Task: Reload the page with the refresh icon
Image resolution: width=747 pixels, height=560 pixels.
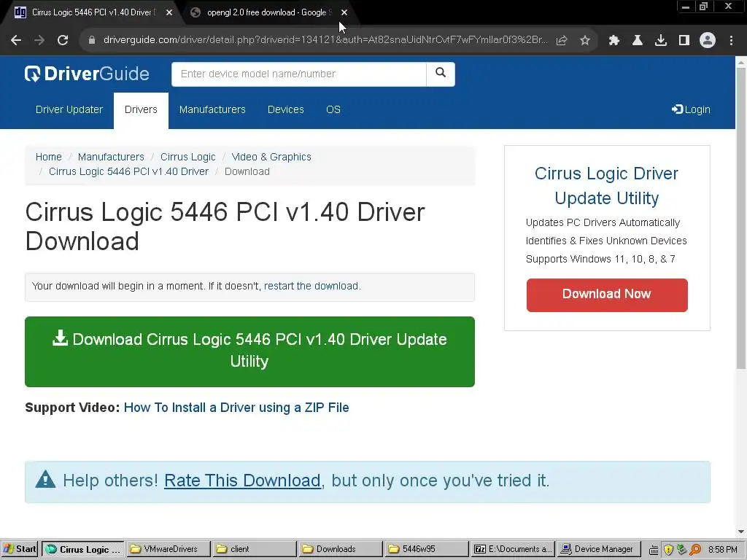Action: pyautogui.click(x=63, y=41)
